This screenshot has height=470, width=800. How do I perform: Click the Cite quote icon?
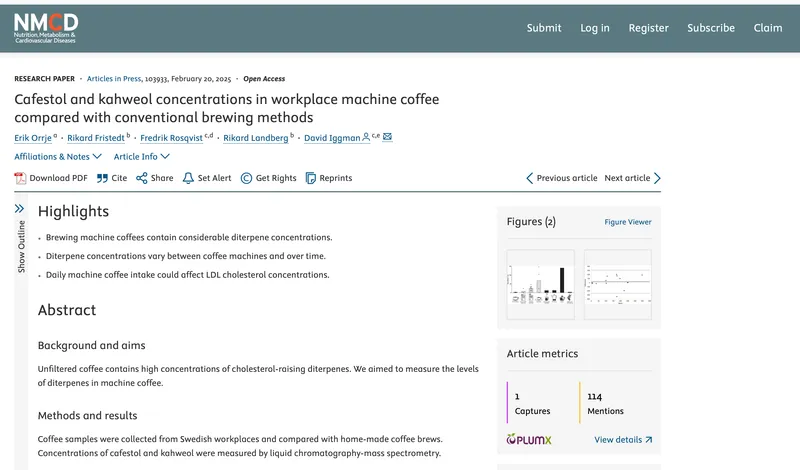pyautogui.click(x=102, y=178)
